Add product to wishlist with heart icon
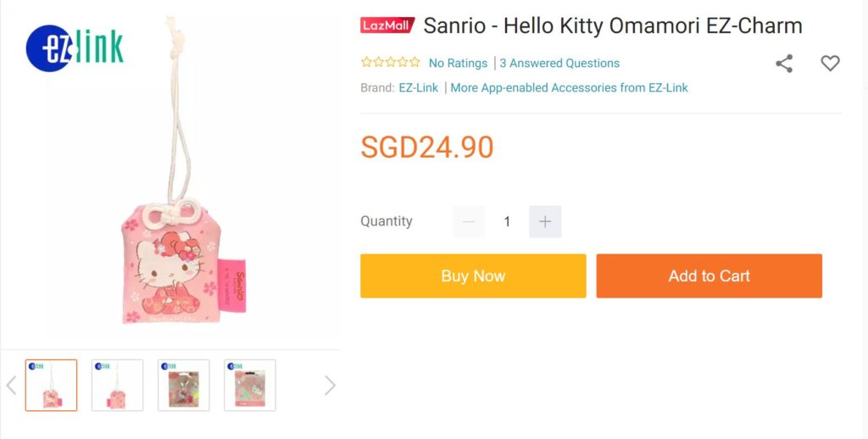The image size is (868, 439). (x=830, y=64)
